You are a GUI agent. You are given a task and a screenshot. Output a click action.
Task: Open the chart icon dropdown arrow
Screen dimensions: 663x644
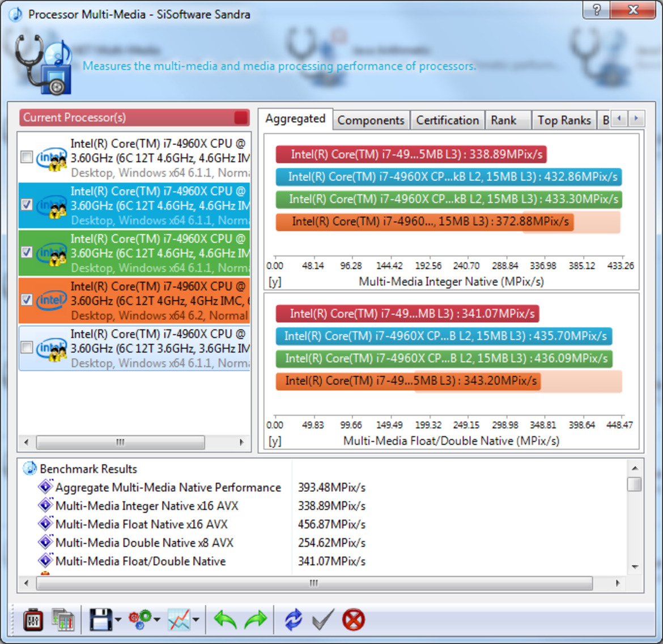tap(195, 620)
